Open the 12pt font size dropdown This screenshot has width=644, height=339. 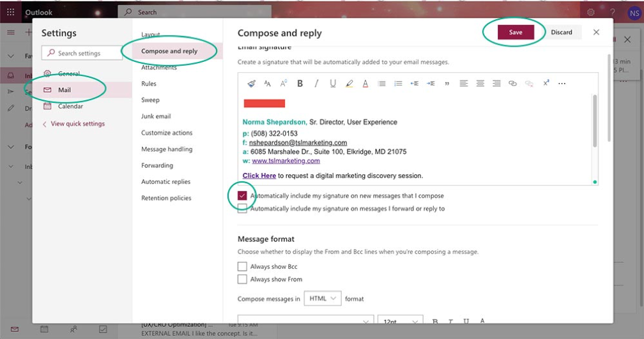tap(400, 320)
